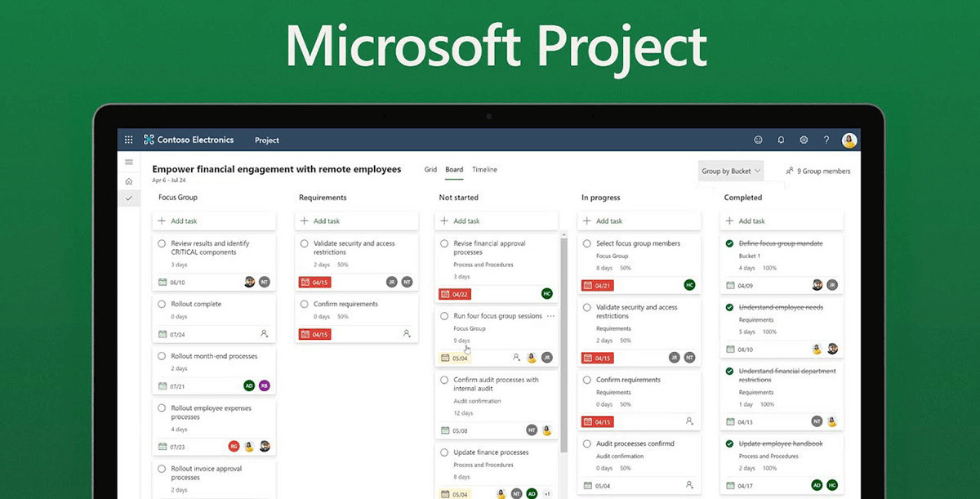This screenshot has height=499, width=980.
Task: Open the Microsoft 365 app launcher waffle icon
Action: [x=128, y=139]
